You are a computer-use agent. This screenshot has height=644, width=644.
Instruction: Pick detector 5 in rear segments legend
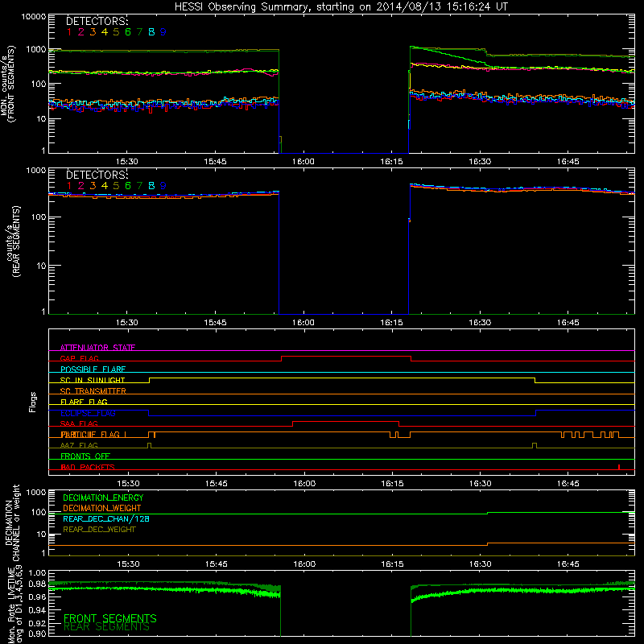pyautogui.click(x=116, y=186)
